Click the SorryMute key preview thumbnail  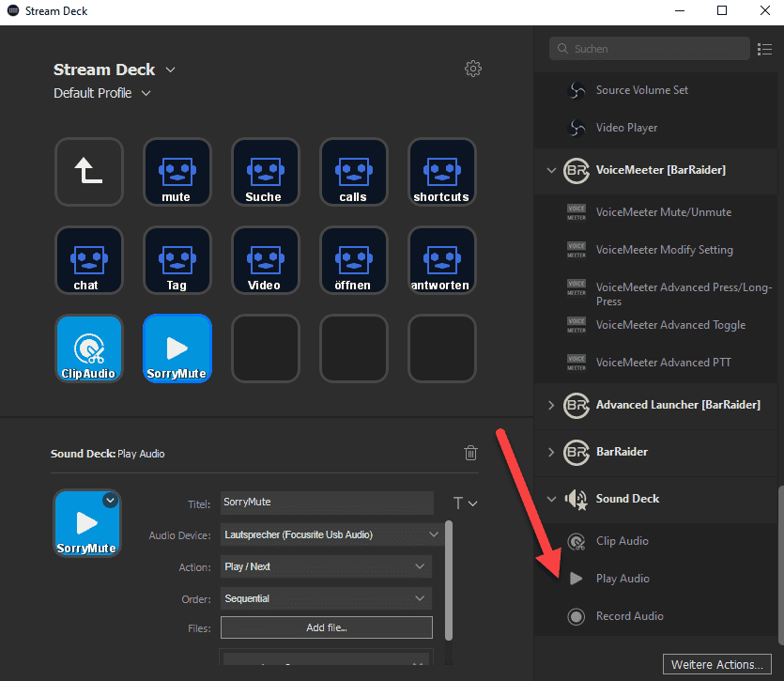coord(87,523)
